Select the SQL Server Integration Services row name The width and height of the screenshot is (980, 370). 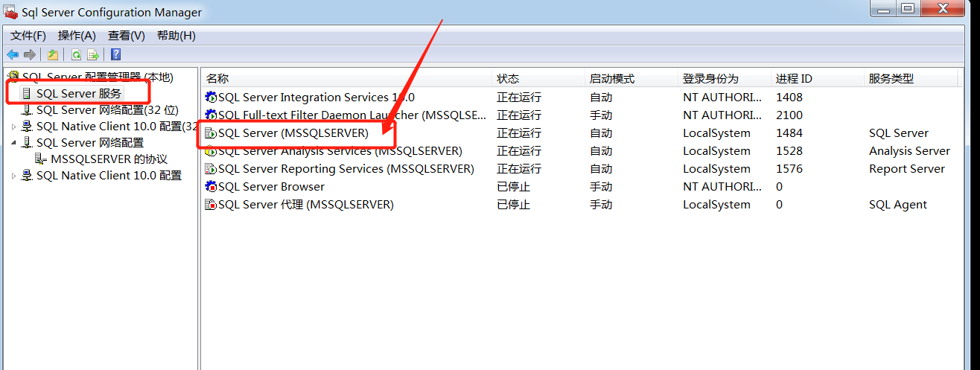pyautogui.click(x=316, y=98)
